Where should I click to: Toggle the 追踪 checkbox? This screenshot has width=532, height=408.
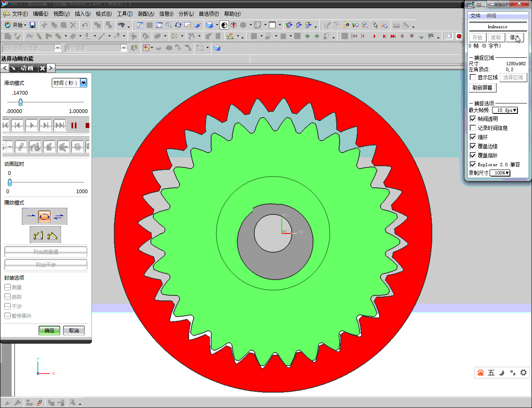tap(7, 297)
